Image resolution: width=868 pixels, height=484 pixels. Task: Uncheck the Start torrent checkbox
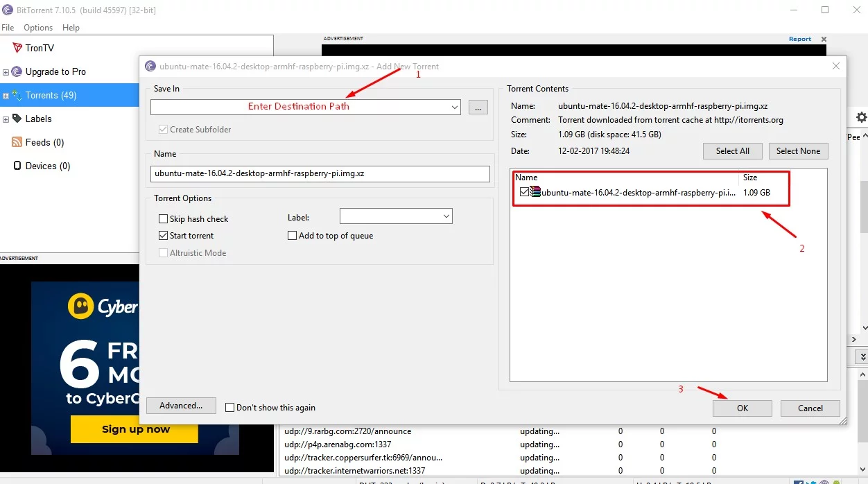tap(164, 236)
